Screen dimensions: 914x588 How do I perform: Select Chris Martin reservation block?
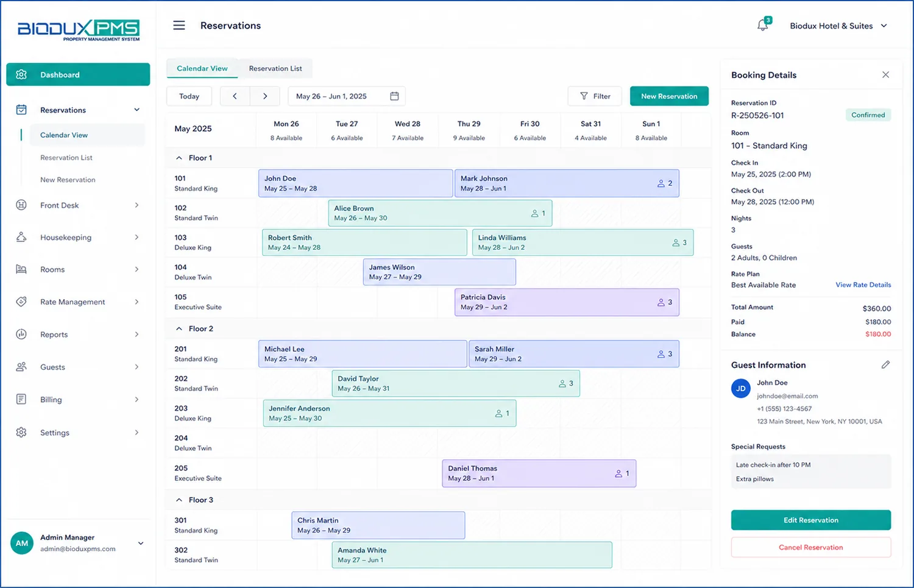coord(378,525)
